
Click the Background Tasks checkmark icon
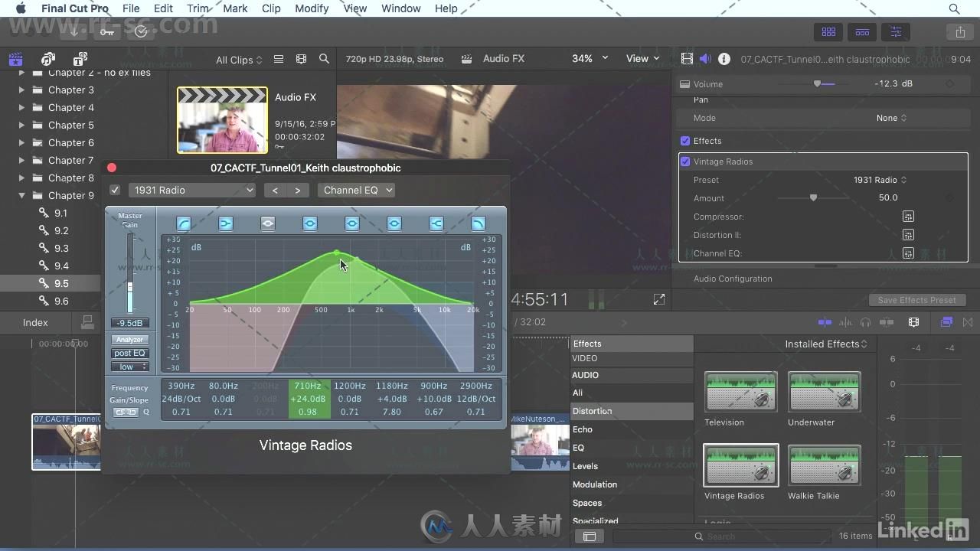pos(141,31)
